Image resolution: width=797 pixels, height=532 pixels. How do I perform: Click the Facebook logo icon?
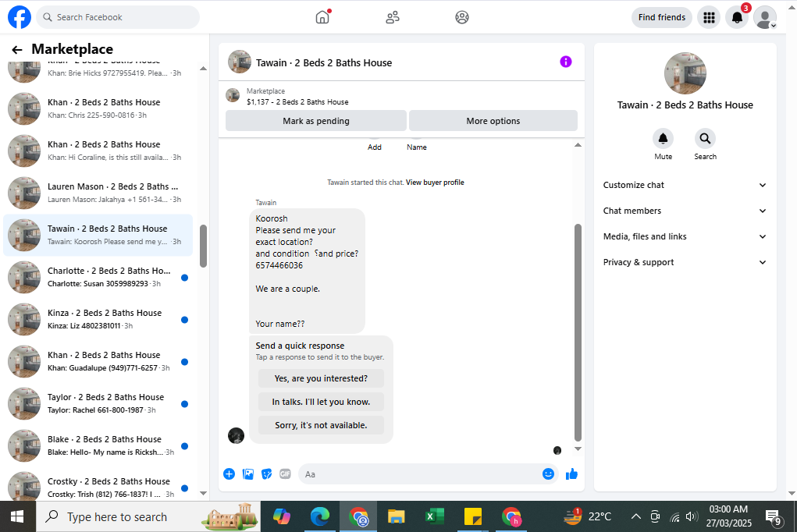[20, 17]
